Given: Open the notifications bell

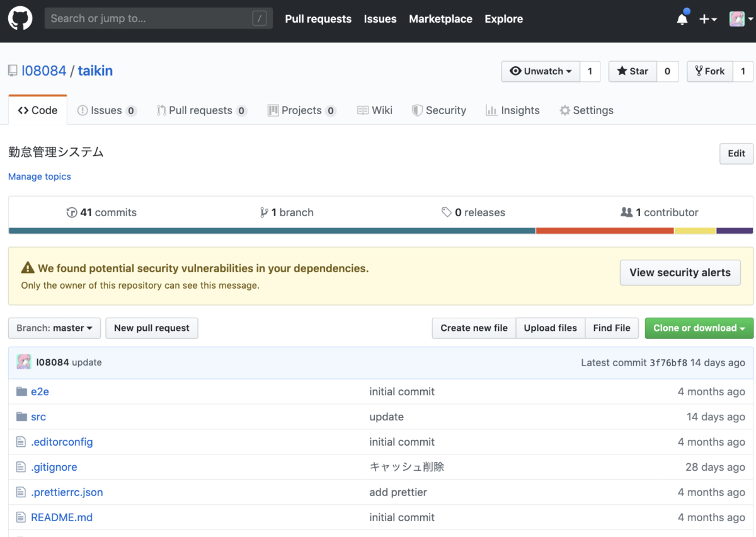Looking at the screenshot, I should pyautogui.click(x=682, y=19).
